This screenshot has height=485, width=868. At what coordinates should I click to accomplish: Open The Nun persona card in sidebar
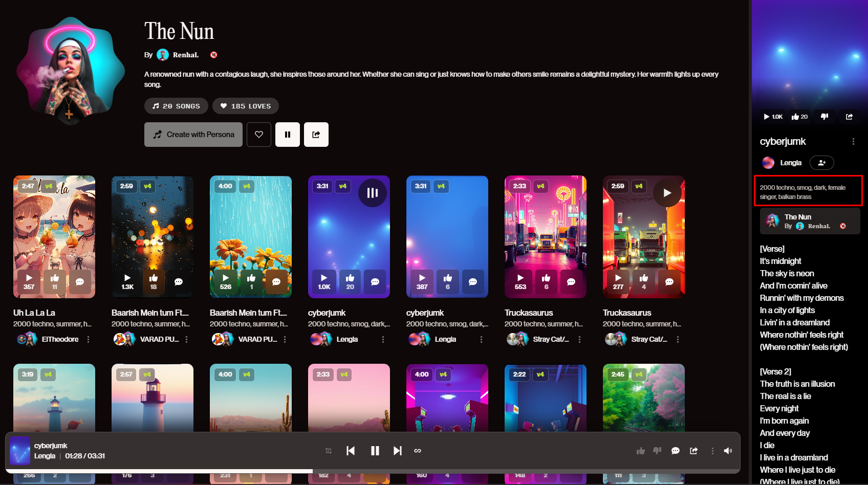tap(810, 221)
